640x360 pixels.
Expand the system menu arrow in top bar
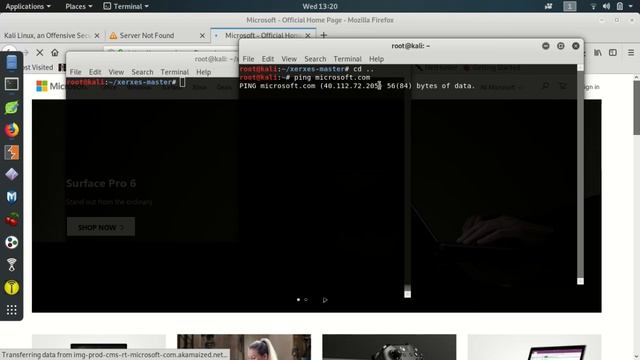[631, 6]
